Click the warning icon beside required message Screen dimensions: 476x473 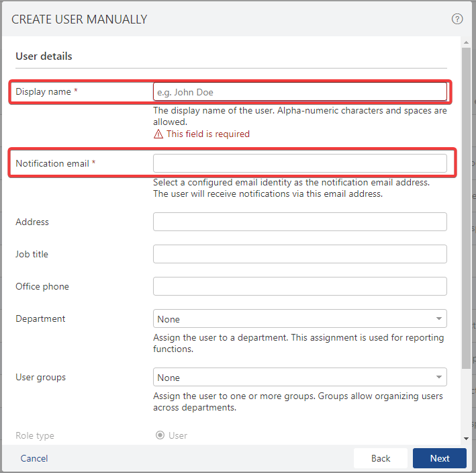[x=158, y=134]
